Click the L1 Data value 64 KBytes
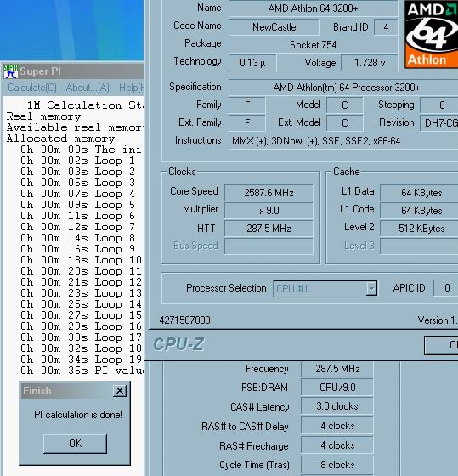 pyautogui.click(x=419, y=193)
